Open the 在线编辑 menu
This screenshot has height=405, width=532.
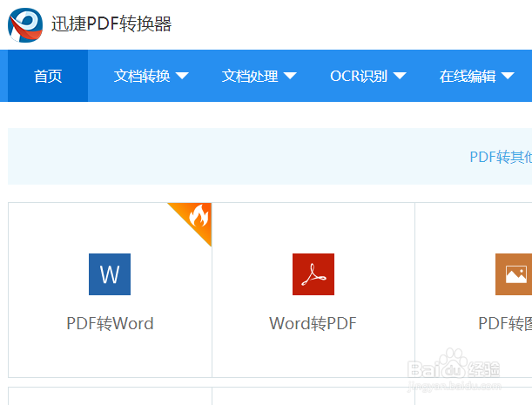pos(477,76)
